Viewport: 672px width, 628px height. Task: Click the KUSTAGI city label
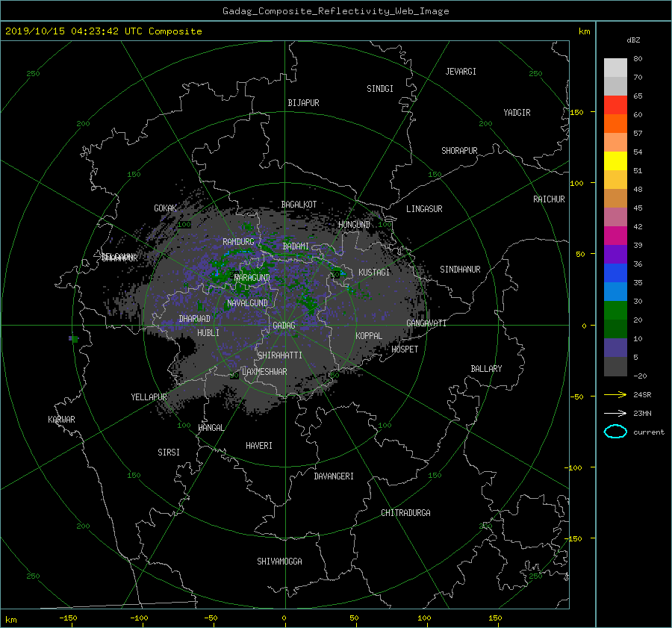tap(374, 273)
